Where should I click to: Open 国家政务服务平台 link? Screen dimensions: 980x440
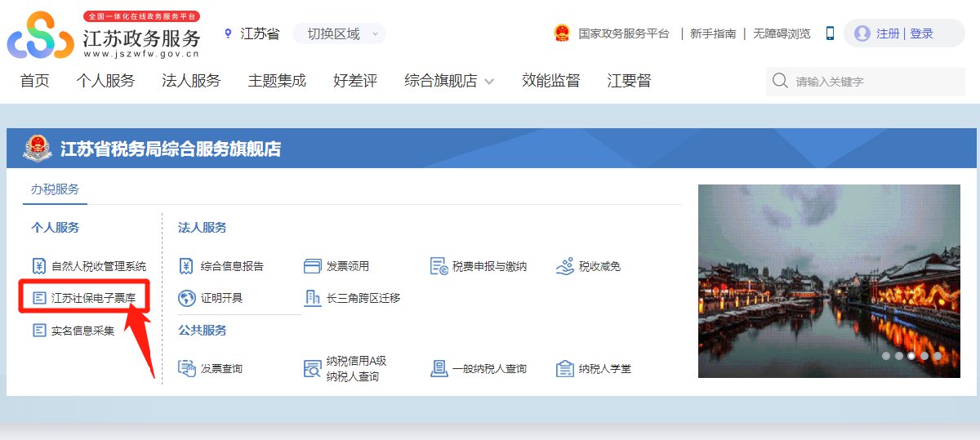click(624, 33)
